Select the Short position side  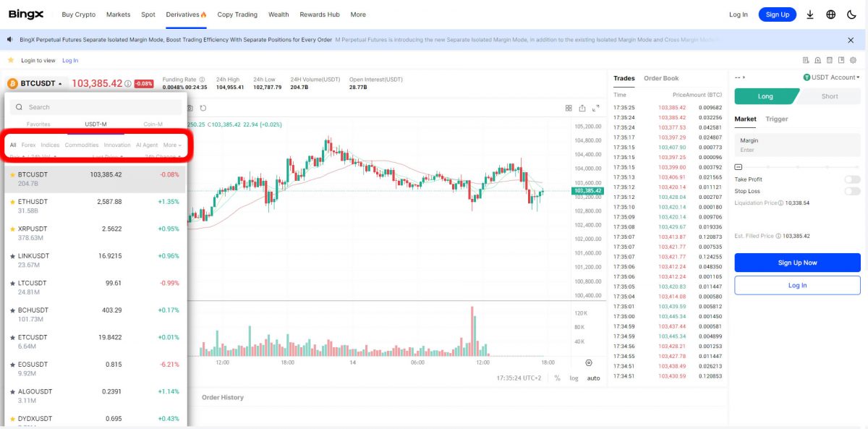[x=830, y=96]
